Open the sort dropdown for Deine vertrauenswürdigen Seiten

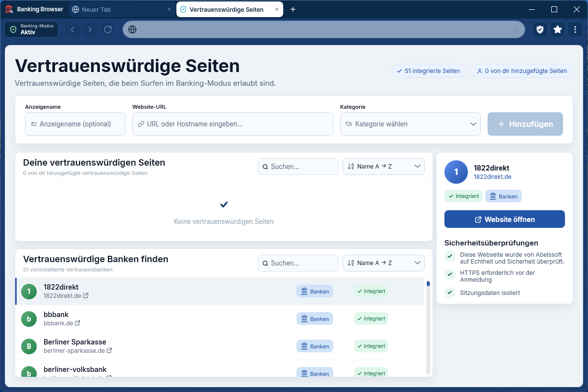(384, 167)
